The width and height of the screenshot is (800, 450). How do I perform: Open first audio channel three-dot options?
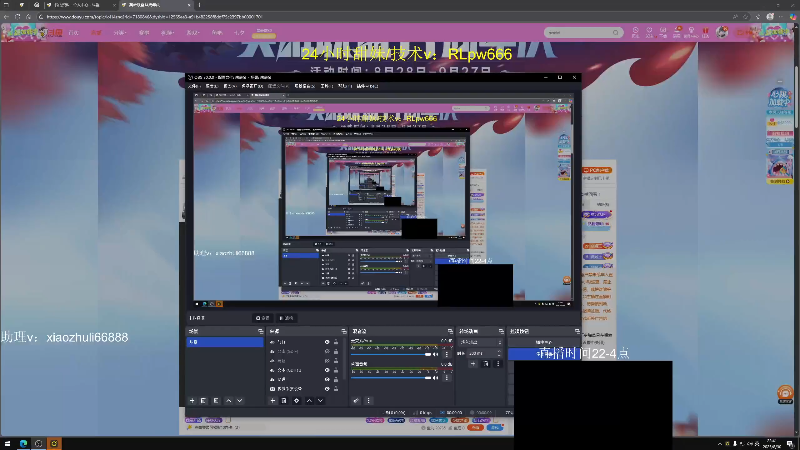coord(447,354)
